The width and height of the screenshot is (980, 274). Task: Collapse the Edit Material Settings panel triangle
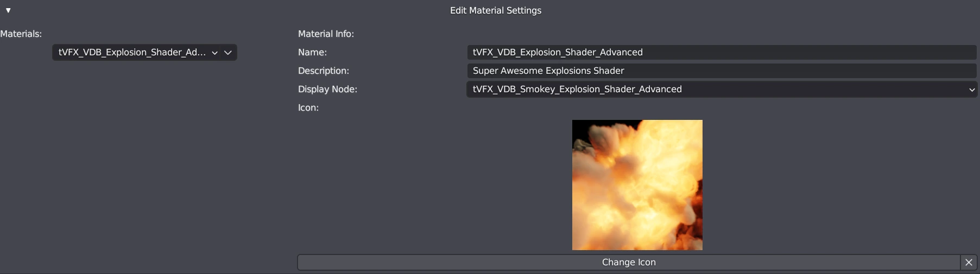coord(8,10)
